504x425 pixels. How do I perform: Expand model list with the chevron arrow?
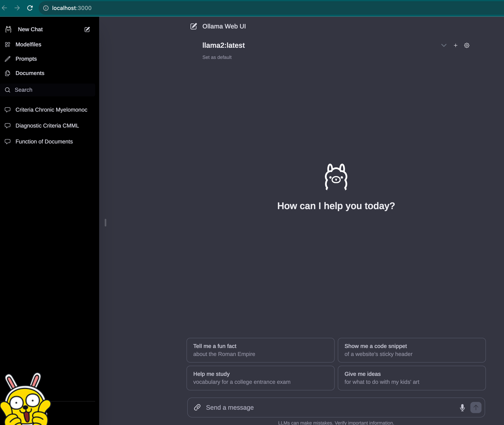point(444,45)
